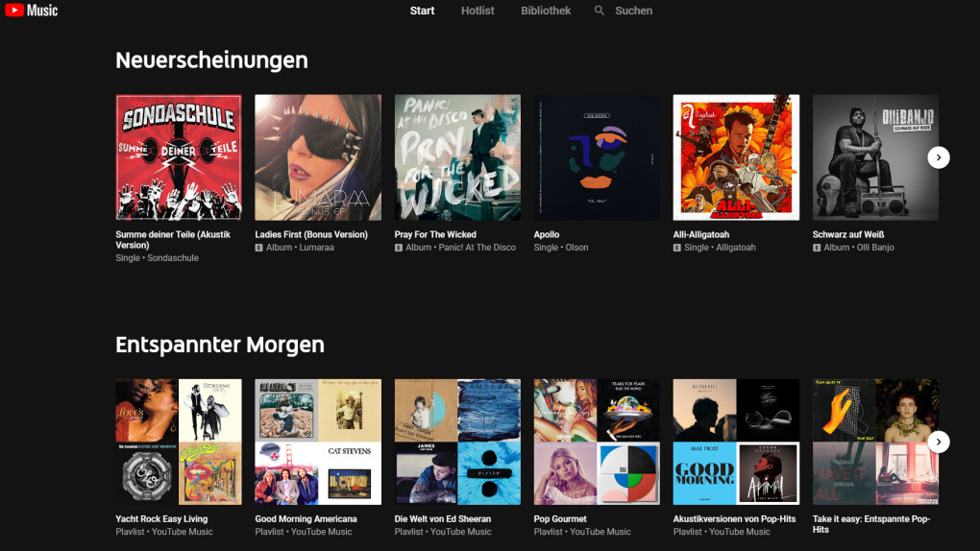Click 'Playlist • YouTube Music' under Pop Gourmet
Image resolution: width=980 pixels, height=551 pixels.
[x=582, y=532]
